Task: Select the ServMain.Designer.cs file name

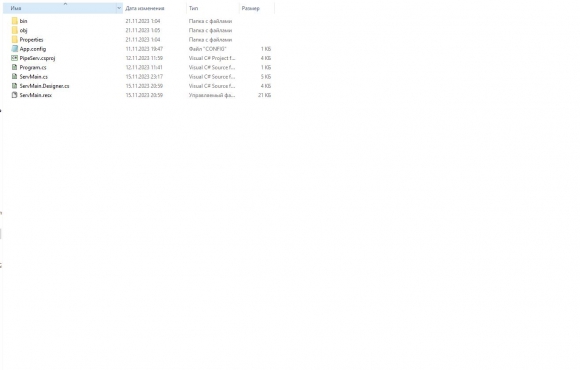Action: (44, 86)
